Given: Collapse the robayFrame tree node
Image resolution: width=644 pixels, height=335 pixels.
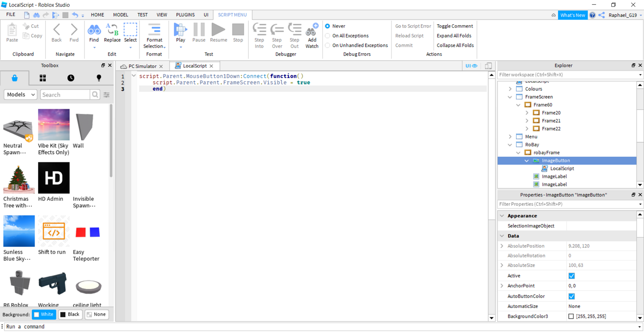Looking at the screenshot, I should tap(518, 153).
